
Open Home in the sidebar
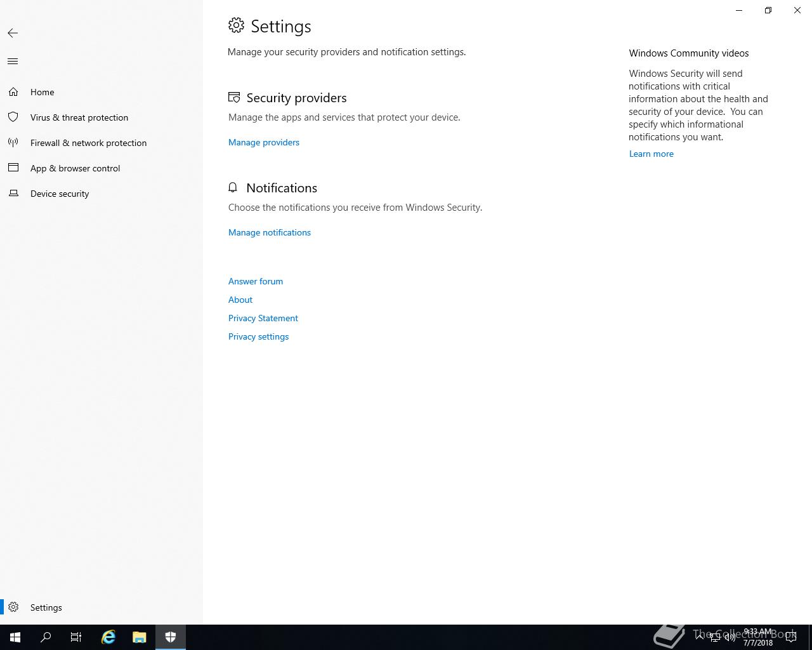[101, 92]
